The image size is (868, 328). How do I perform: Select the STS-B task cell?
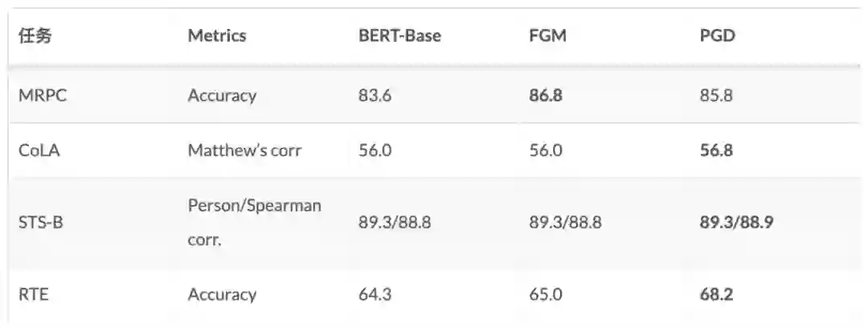coord(40,222)
